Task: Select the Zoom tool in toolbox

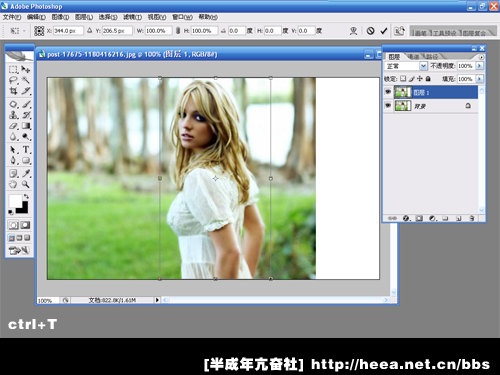Action: point(26,184)
